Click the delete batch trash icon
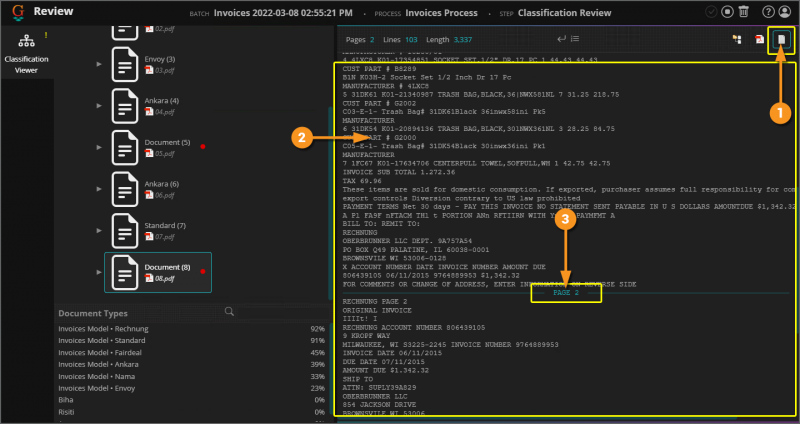Viewport: 800px width, 424px height. [x=744, y=12]
